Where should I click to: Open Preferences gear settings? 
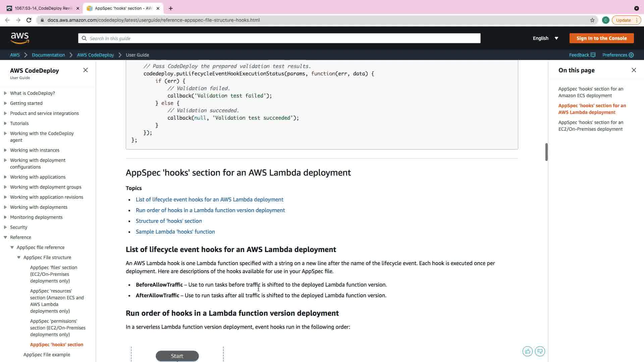(x=631, y=55)
